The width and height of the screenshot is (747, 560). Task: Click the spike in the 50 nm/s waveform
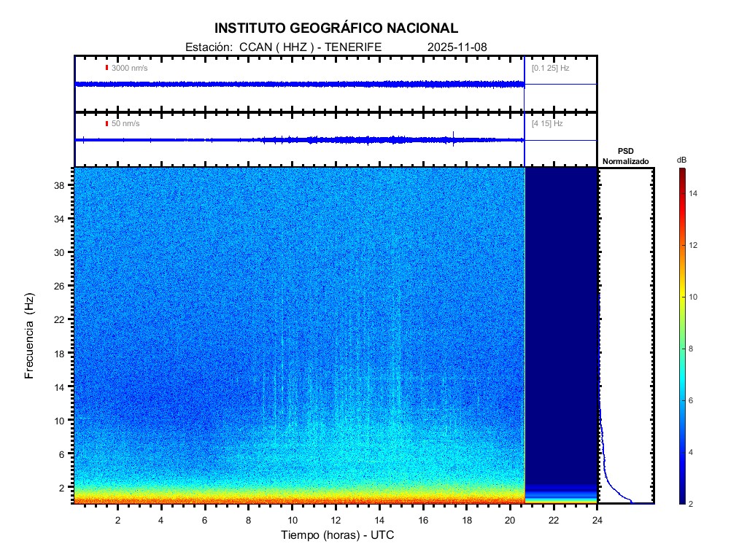tap(454, 136)
